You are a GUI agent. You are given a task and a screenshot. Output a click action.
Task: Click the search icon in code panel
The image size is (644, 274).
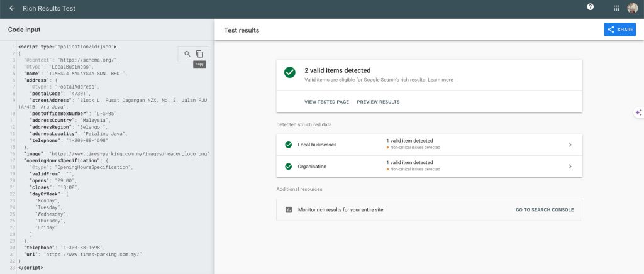pos(187,54)
